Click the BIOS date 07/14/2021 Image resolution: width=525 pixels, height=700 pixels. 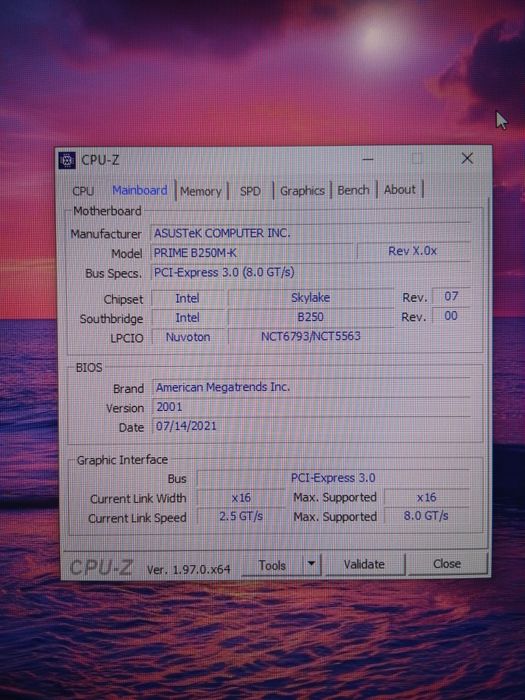(186, 426)
